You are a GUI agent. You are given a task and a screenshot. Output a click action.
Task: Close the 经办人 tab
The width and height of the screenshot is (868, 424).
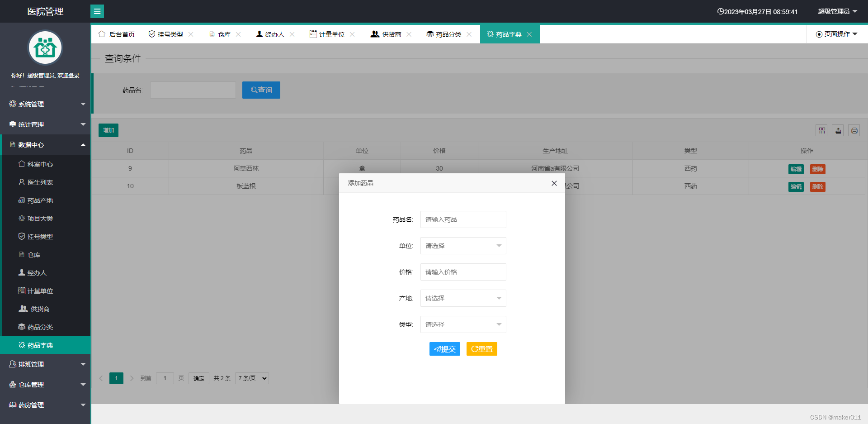pyautogui.click(x=292, y=34)
